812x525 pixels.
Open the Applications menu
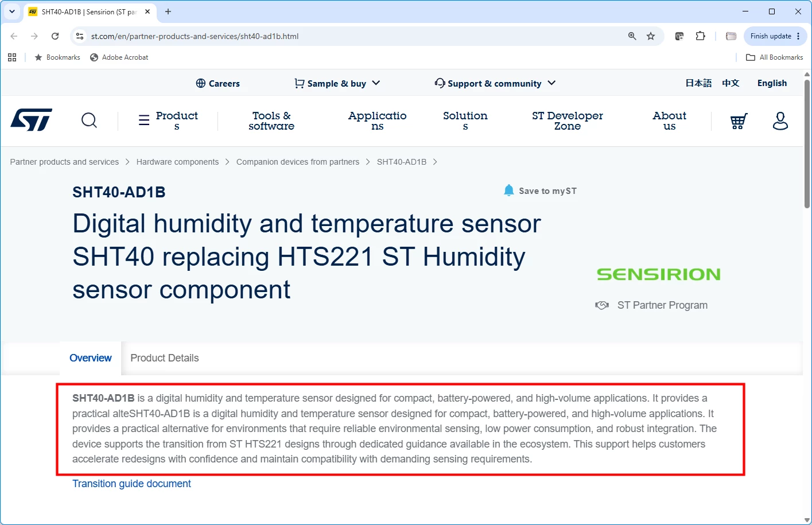pos(377,120)
